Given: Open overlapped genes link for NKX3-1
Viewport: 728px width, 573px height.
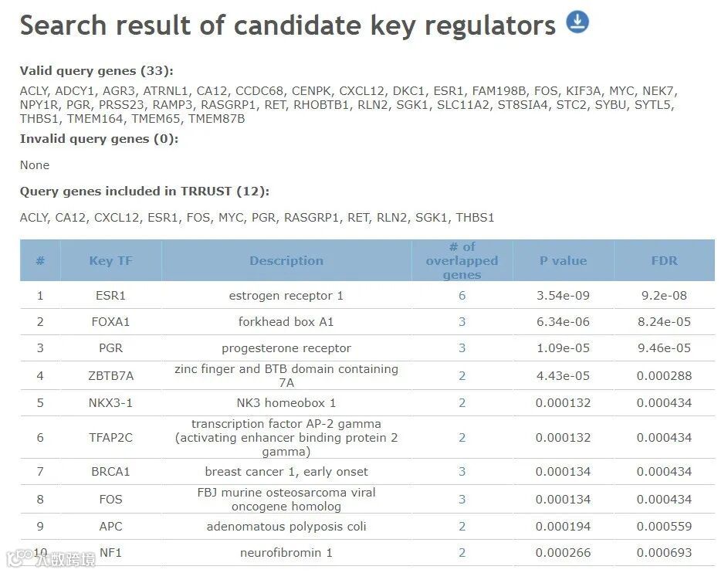Looking at the screenshot, I should (x=462, y=403).
